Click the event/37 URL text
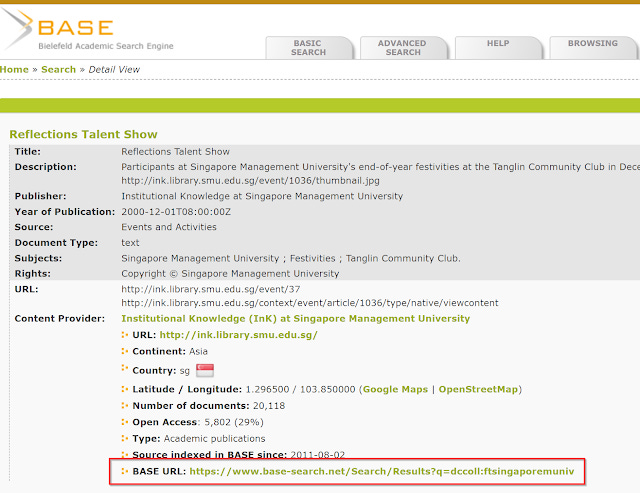The image size is (640, 493). click(211, 289)
